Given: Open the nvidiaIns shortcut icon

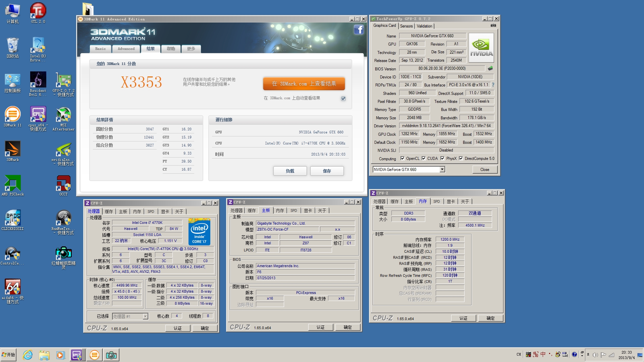Looking at the screenshot, I should click(x=63, y=154).
